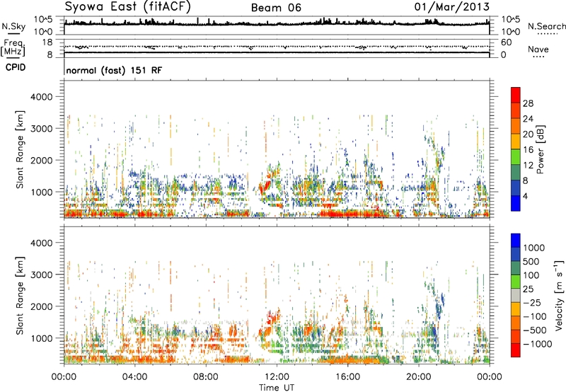
Task: Click the '1000' velocity colorbar value
Action: [534, 248]
